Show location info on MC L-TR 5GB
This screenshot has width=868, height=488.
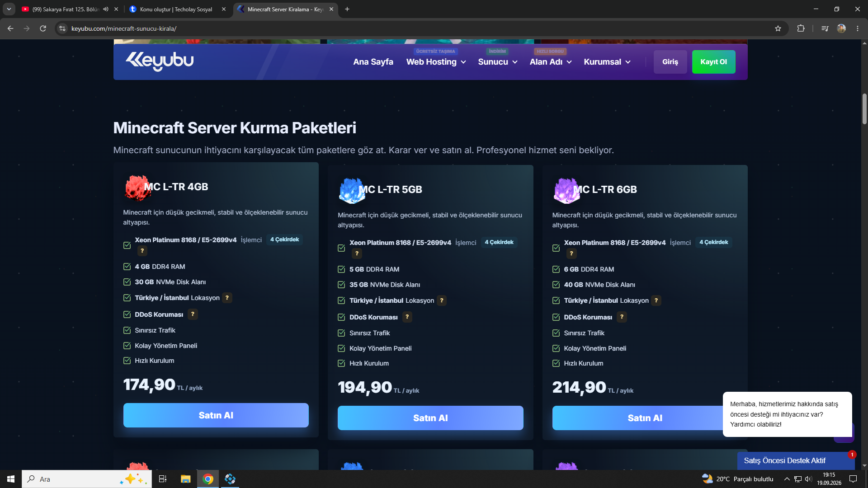[442, 300]
